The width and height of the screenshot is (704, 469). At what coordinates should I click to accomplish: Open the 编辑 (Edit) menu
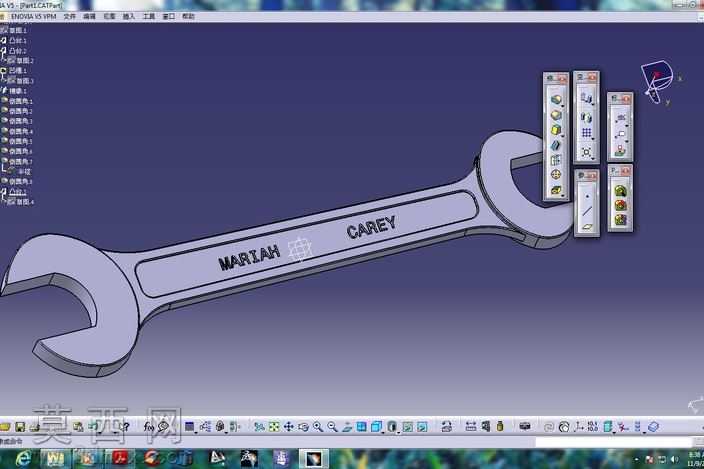(x=89, y=16)
